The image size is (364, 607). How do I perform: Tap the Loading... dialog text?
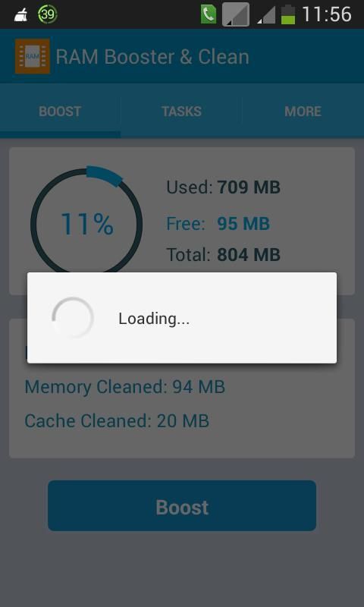(x=154, y=319)
